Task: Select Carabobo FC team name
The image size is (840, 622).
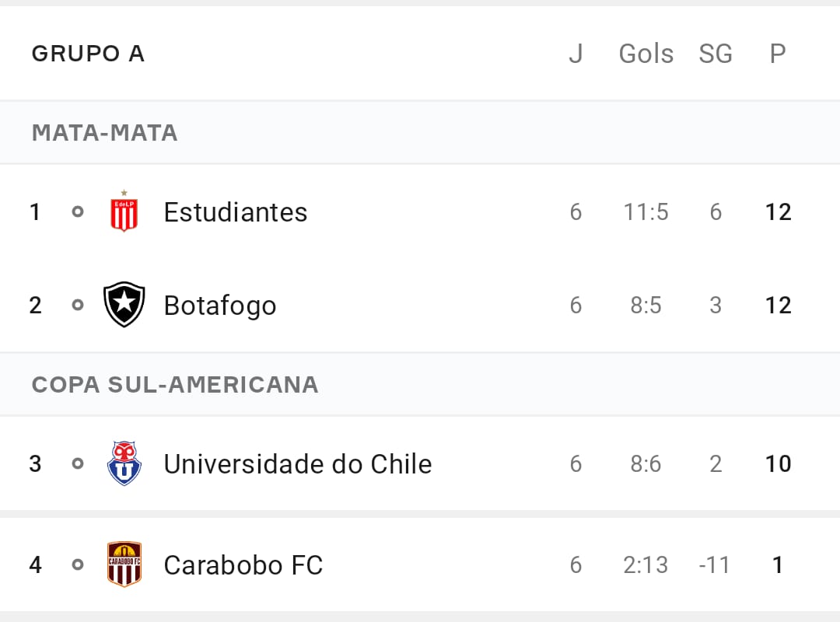Action: (243, 565)
